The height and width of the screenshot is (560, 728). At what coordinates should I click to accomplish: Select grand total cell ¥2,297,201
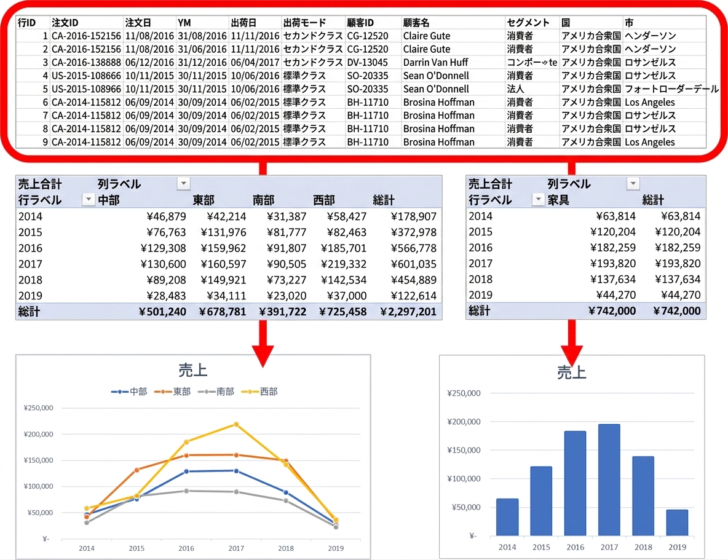pyautogui.click(x=408, y=312)
